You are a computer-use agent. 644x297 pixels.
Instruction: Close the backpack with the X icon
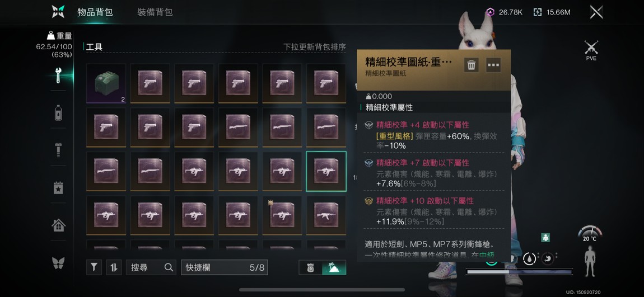pos(596,12)
